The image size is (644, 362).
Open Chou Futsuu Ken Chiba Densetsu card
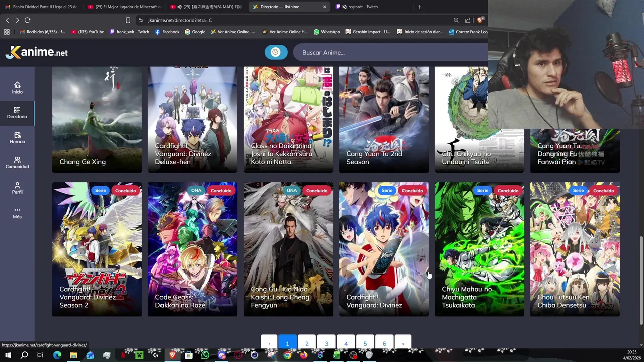575,249
